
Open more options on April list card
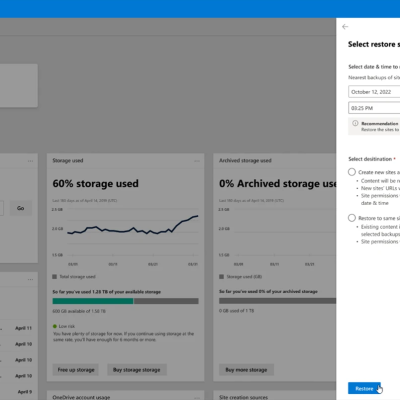[30, 279]
